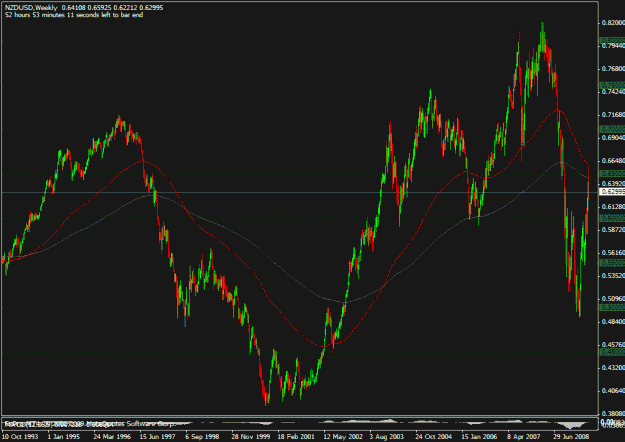The image size is (625, 442).
Task: Click the 0.6128 price axis label
Action: (x=613, y=206)
